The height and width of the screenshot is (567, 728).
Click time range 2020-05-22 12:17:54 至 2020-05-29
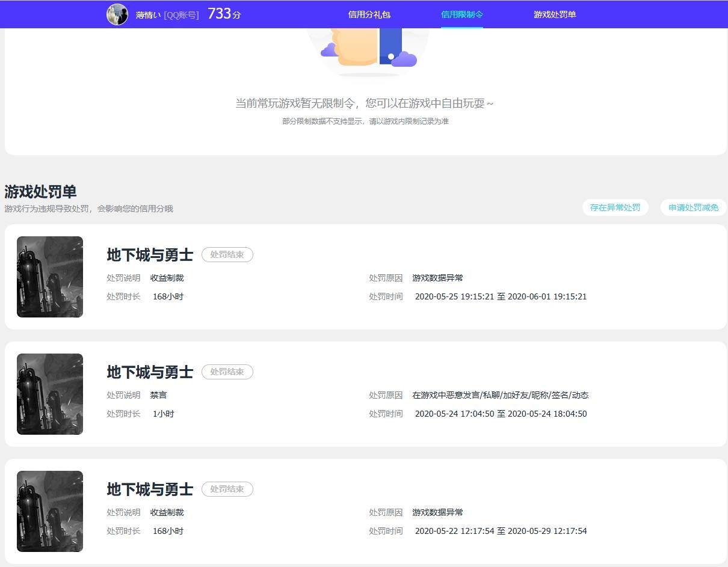tap(501, 531)
